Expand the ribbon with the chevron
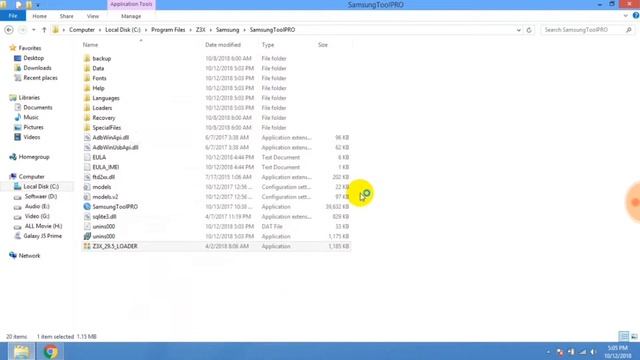Viewport: 640px width, 360px height. coord(625,16)
